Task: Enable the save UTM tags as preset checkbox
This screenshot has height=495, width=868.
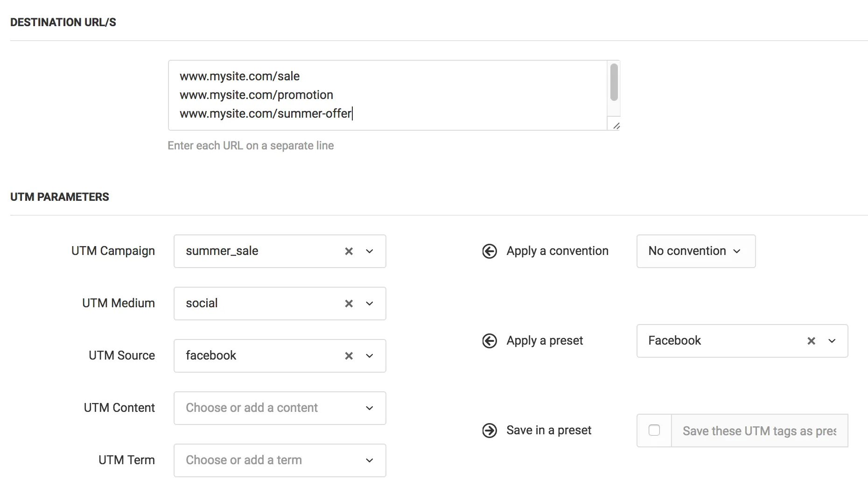Action: pos(654,430)
